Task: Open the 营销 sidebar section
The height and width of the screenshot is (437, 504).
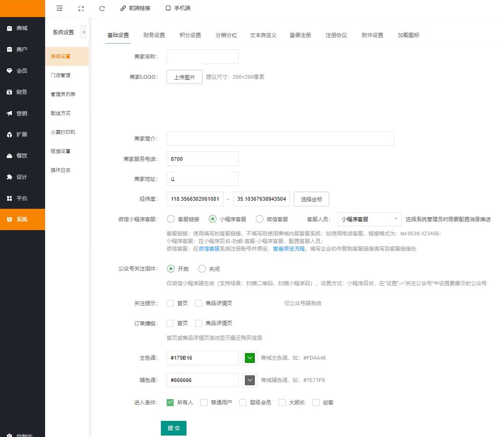Action: click(22, 113)
